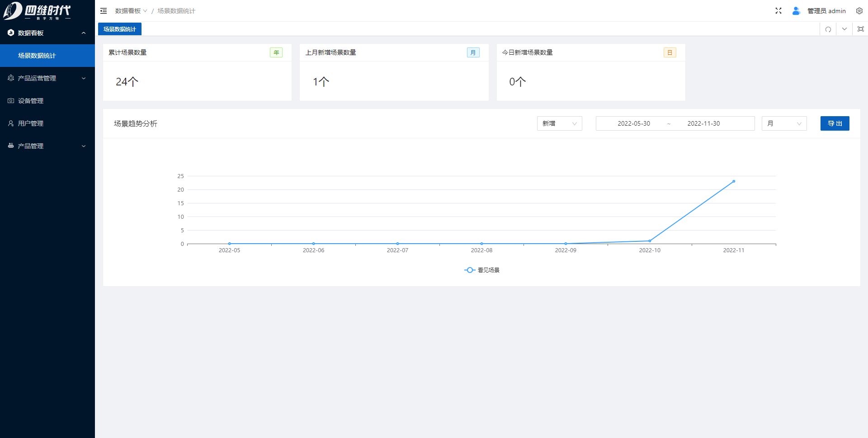Click the 2022-11 data point on the chart
Image resolution: width=868 pixels, height=438 pixels.
click(x=733, y=181)
